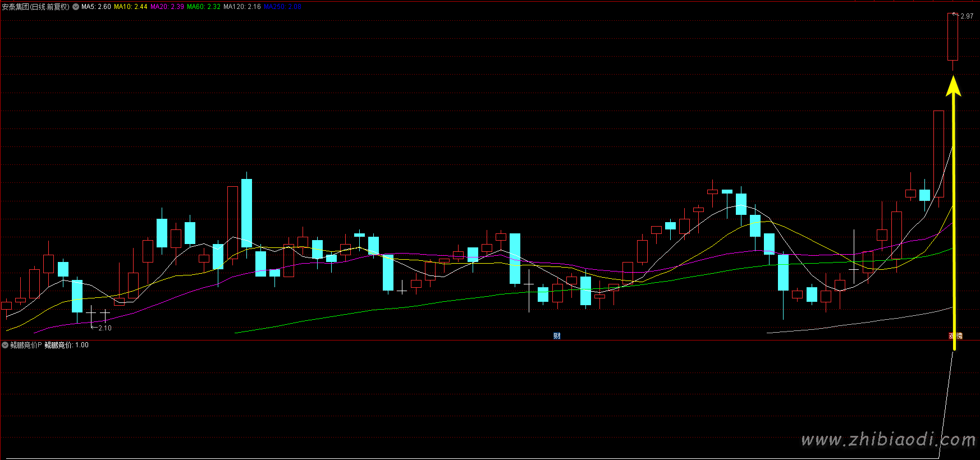Open the dropdown next to 安泰集团(日线.前复权)
Viewport: 980px width, 460px height.
click(76, 7)
